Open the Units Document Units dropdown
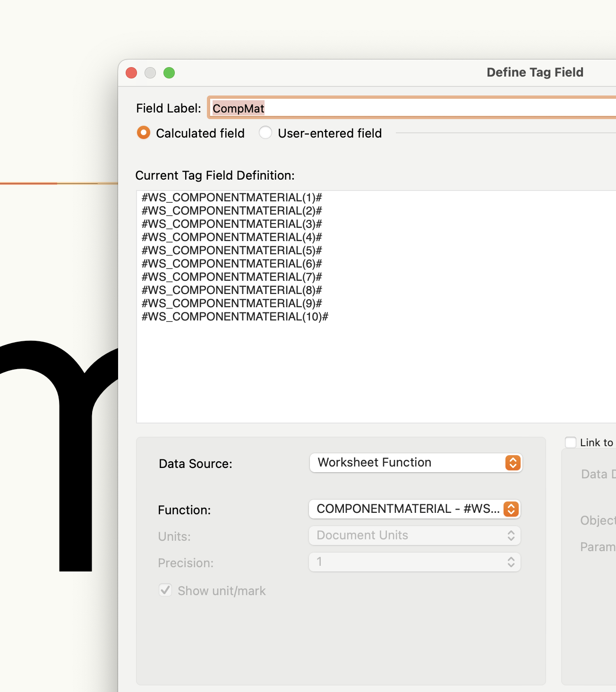Viewport: 616px width, 692px height. point(414,536)
